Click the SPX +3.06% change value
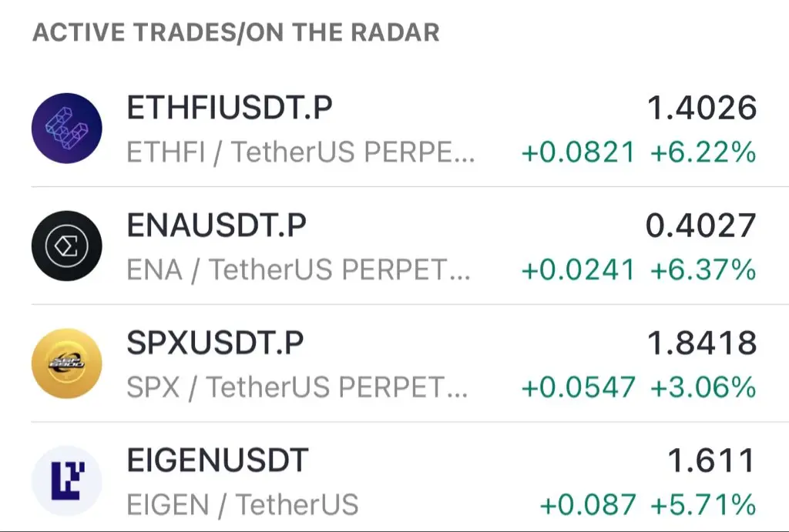The width and height of the screenshot is (789, 532). point(703,387)
